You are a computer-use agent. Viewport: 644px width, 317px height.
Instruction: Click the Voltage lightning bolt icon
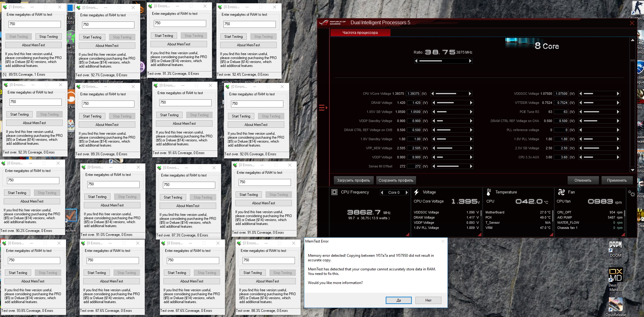(x=416, y=192)
